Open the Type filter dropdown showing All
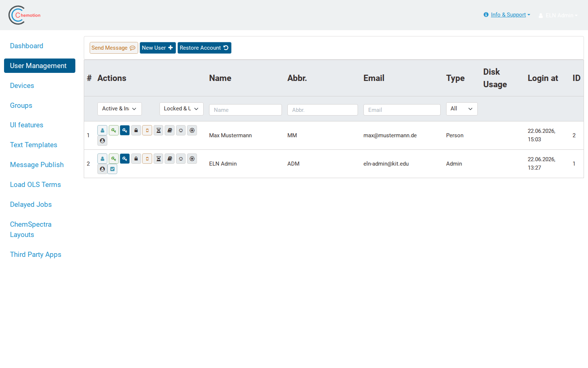 click(x=462, y=109)
